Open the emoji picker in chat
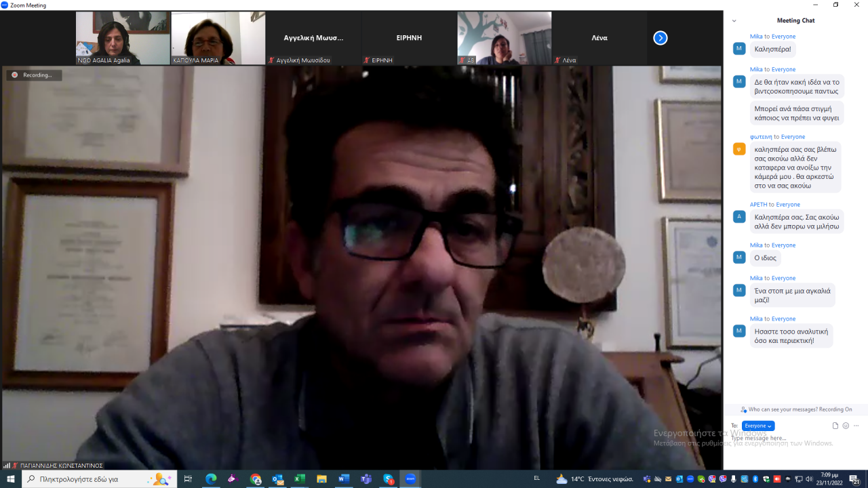 pos(846,426)
